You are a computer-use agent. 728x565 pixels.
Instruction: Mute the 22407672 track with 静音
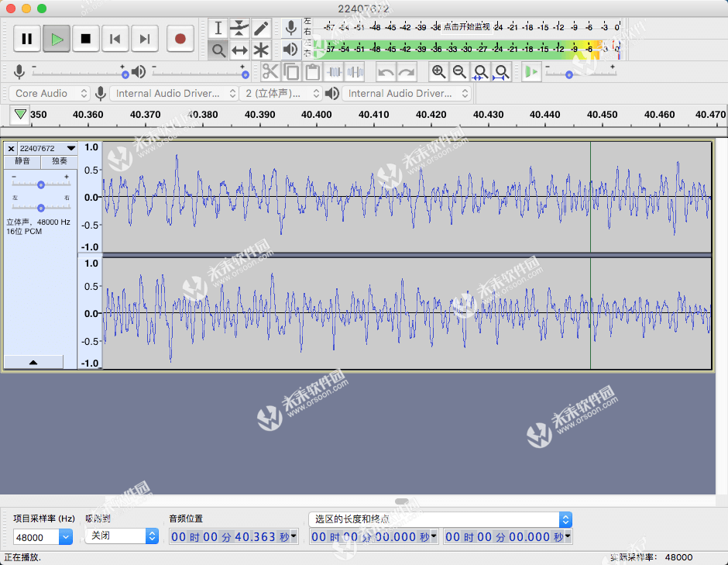pos(22,162)
